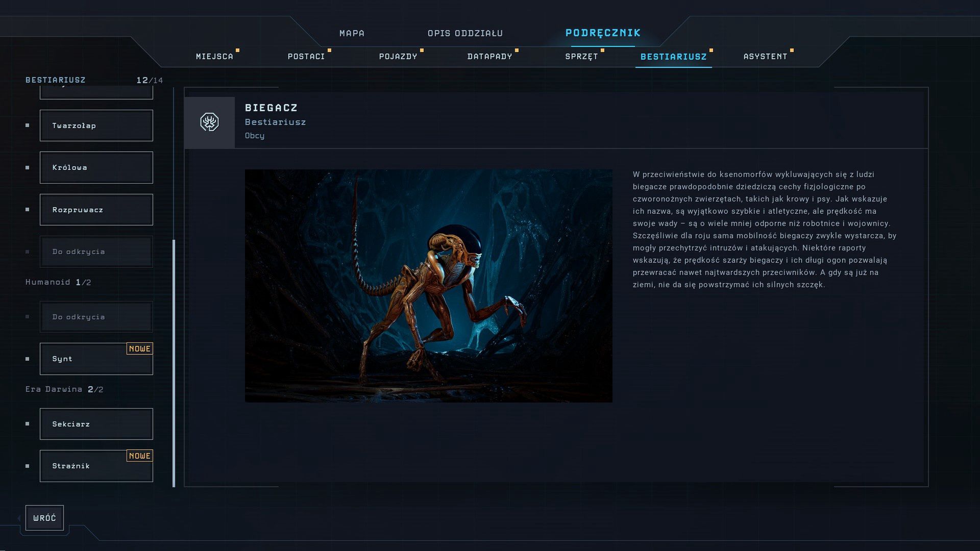
Task: Click the BIEGACZ entry title
Action: pos(271,108)
